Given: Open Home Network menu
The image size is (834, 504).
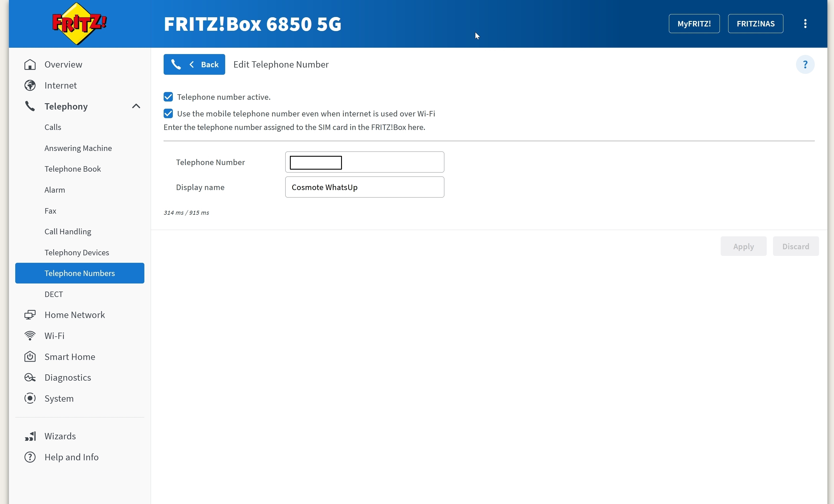Looking at the screenshot, I should (75, 315).
